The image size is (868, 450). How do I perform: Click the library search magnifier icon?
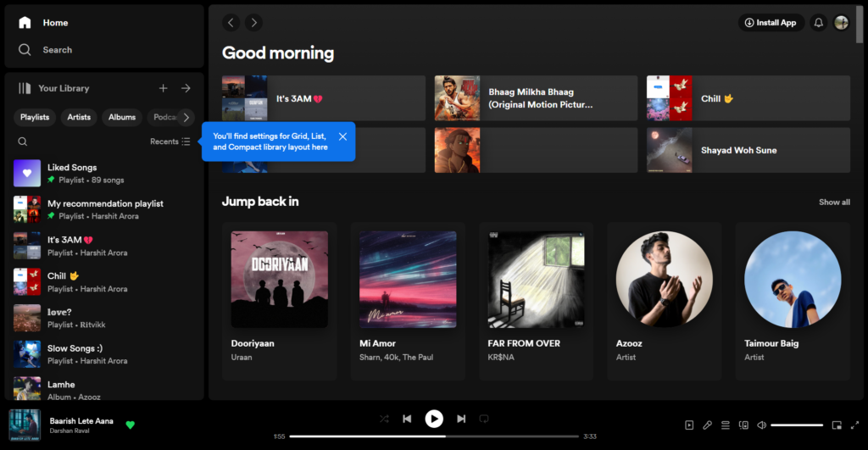tap(23, 142)
